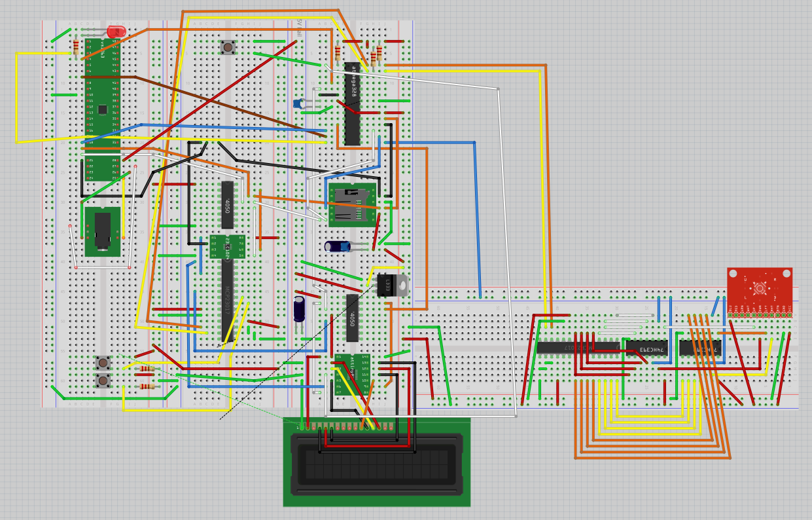Click the pushbutton at the top center
Viewport: 812px width, 520px height.
point(228,46)
